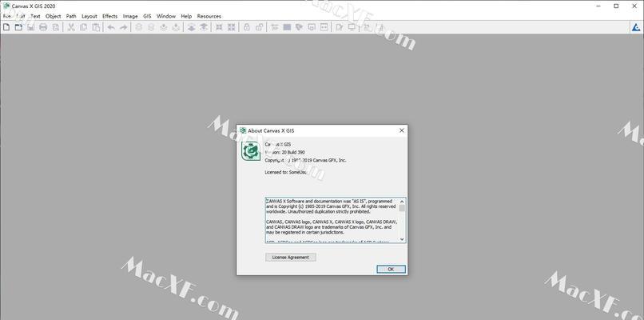
Task: Open the Layout menu
Action: pyautogui.click(x=89, y=16)
